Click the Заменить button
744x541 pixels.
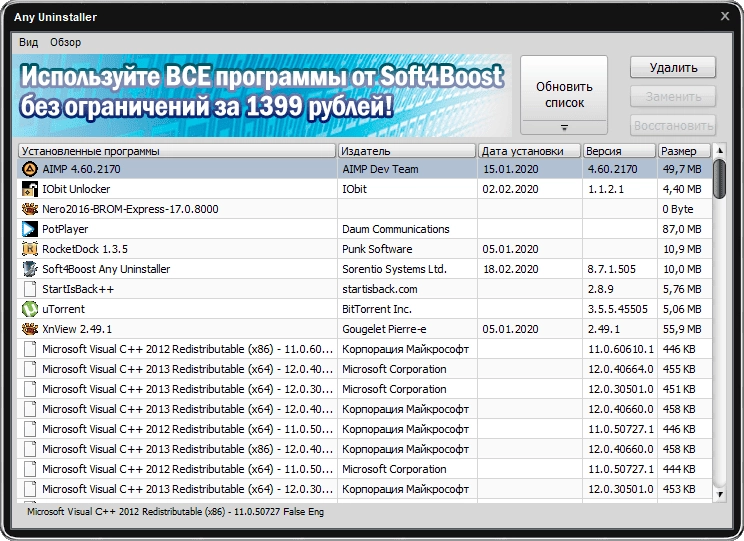tap(673, 97)
